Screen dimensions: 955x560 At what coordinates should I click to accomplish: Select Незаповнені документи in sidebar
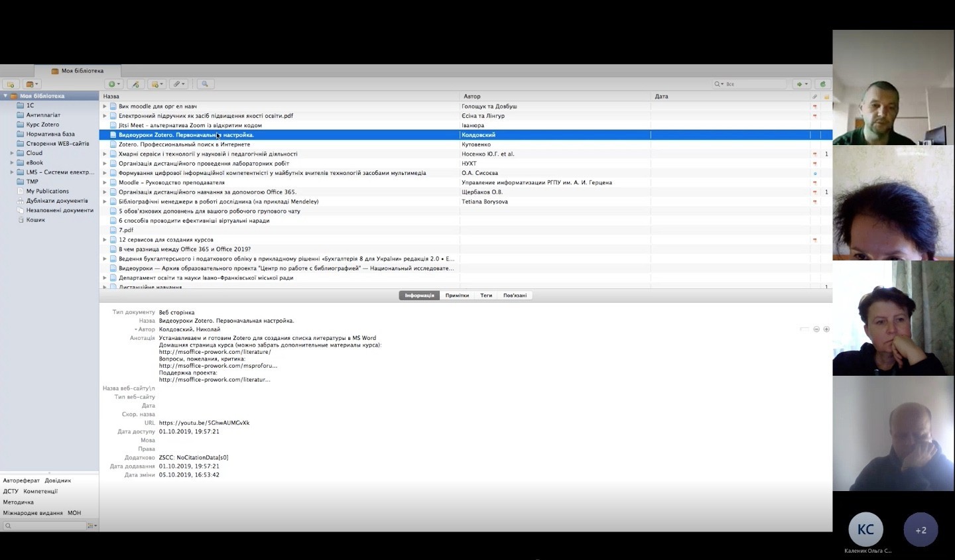pos(60,210)
